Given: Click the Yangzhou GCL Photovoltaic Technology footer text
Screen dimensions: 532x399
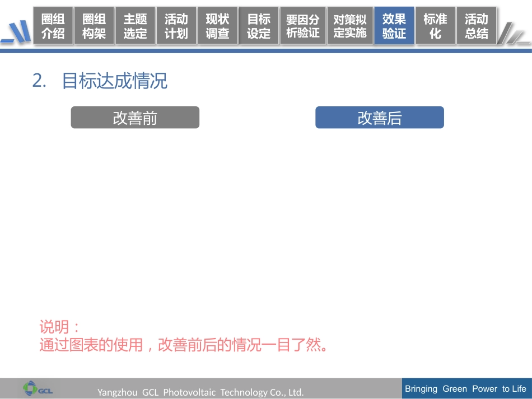Looking at the screenshot, I should coord(200,392).
